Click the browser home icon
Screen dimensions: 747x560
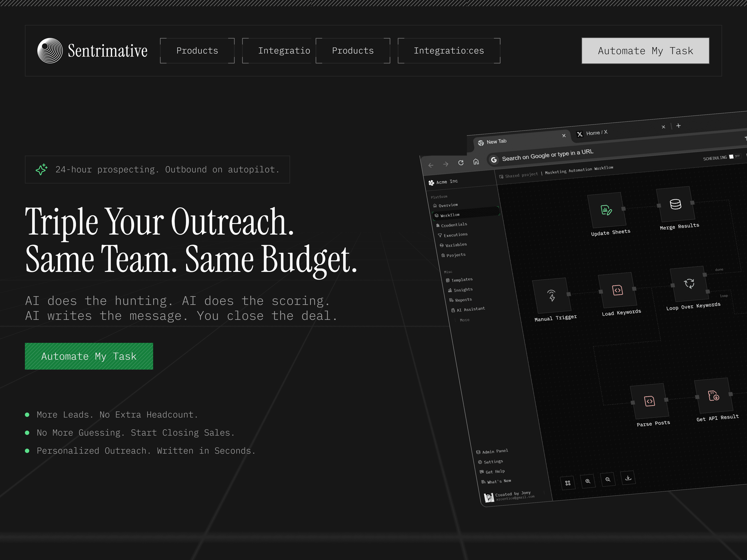point(476,162)
